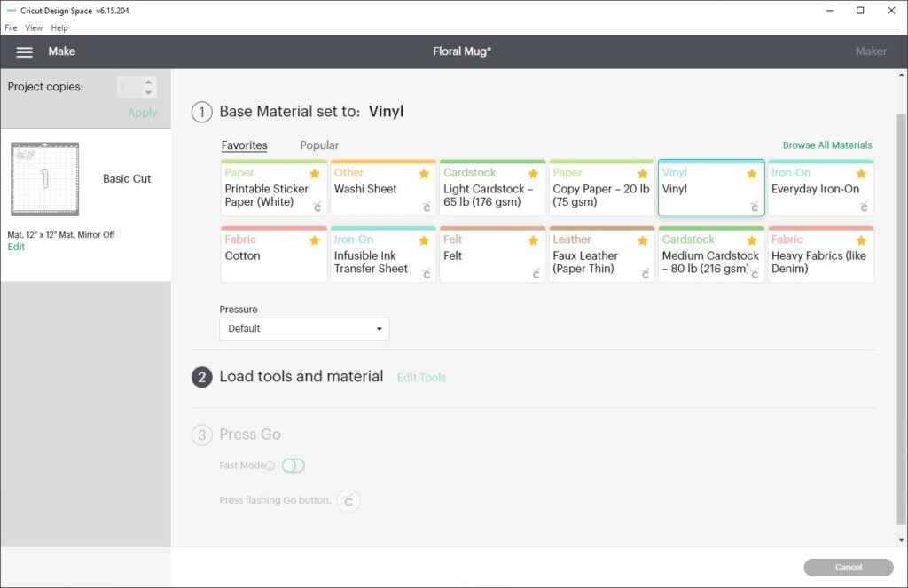Select Light Cardstock 65 lb material
Image resolution: width=908 pixels, height=588 pixels.
493,188
